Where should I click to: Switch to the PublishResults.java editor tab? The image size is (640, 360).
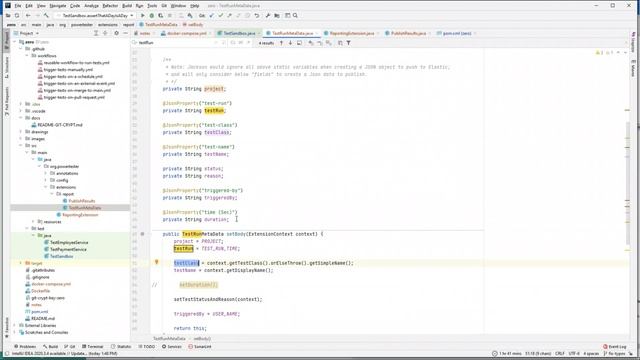[408, 33]
